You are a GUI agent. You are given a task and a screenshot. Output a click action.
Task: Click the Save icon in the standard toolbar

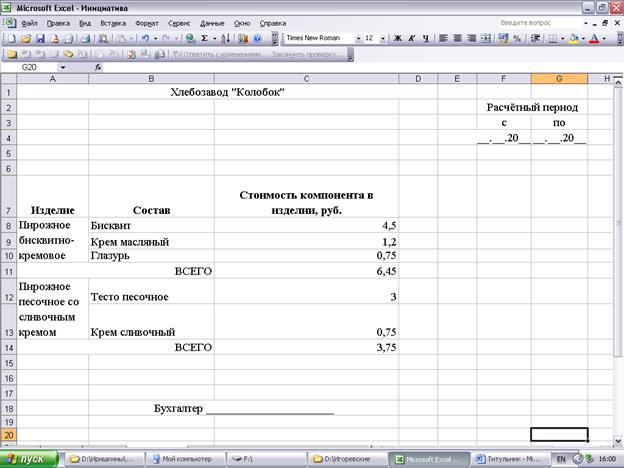[39, 38]
